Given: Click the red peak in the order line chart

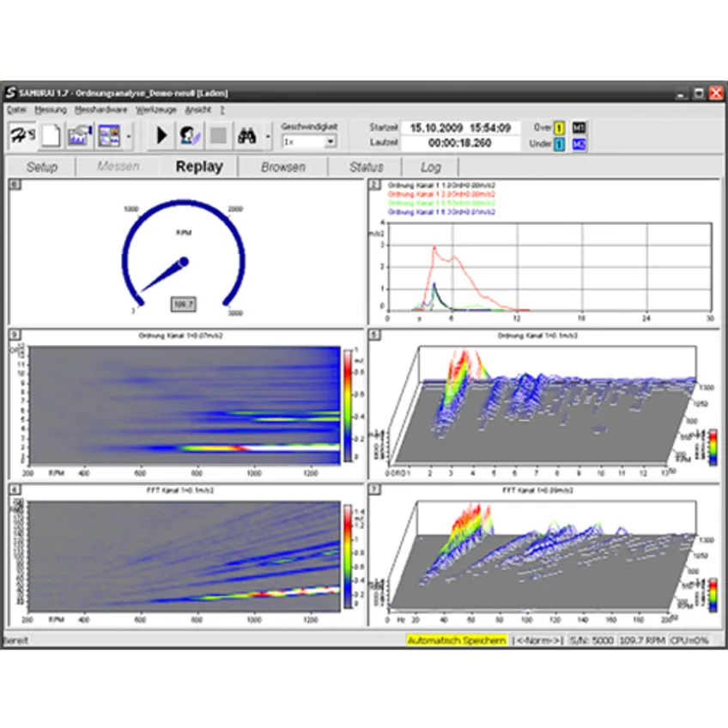Looking at the screenshot, I should pos(434,247).
